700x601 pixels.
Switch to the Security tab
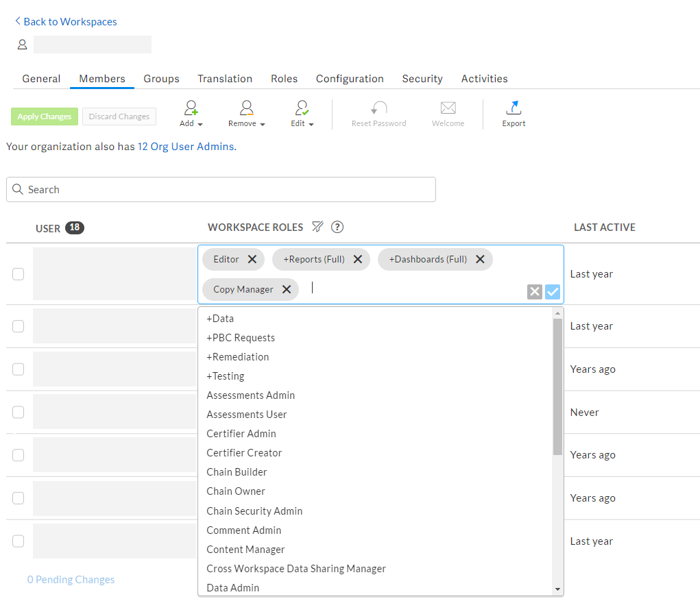pos(422,78)
